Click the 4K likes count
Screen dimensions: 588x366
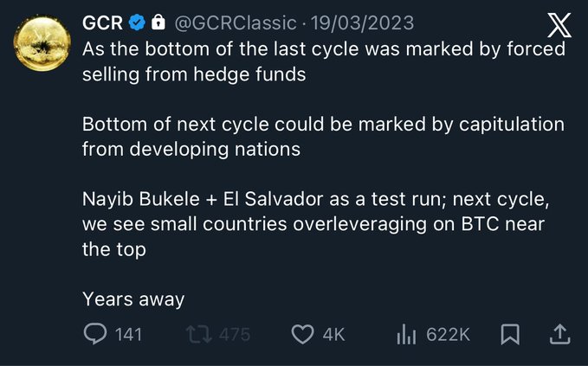tap(333, 335)
